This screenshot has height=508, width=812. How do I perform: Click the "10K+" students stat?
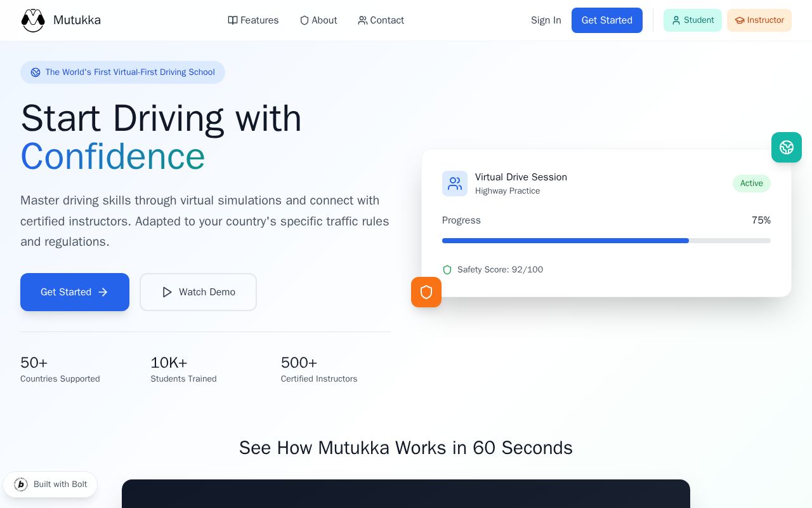(x=169, y=363)
